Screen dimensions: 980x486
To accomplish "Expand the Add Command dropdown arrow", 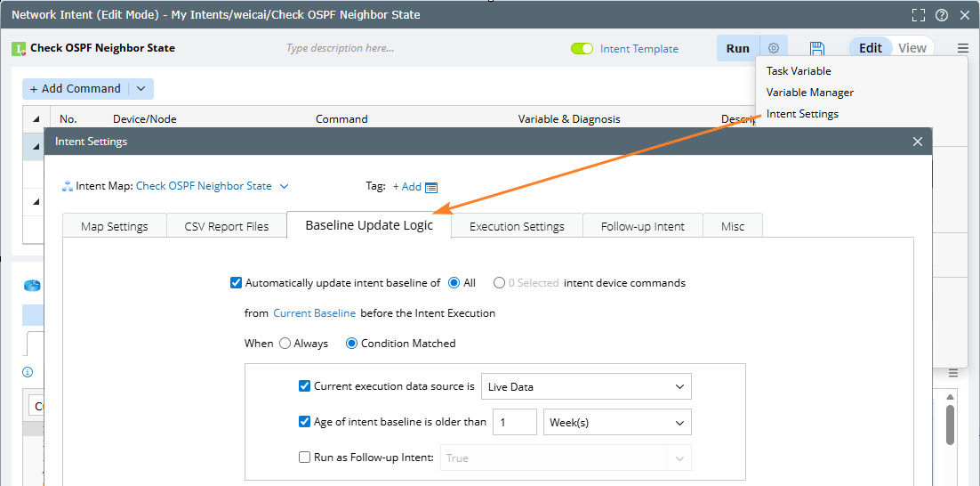I will [x=141, y=89].
